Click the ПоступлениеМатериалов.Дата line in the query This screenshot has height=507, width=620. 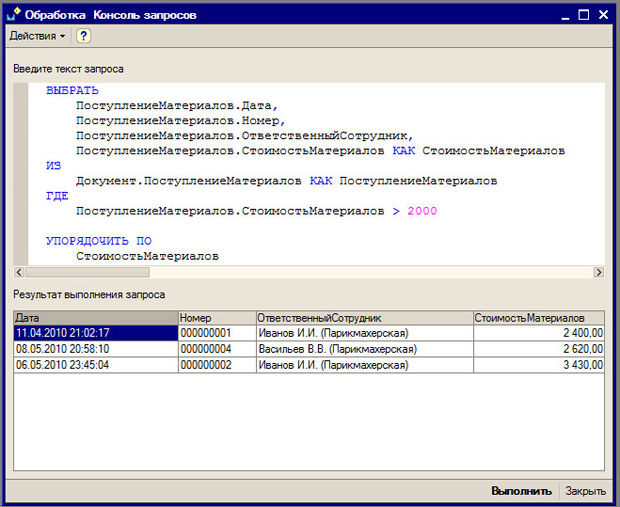click(x=177, y=106)
